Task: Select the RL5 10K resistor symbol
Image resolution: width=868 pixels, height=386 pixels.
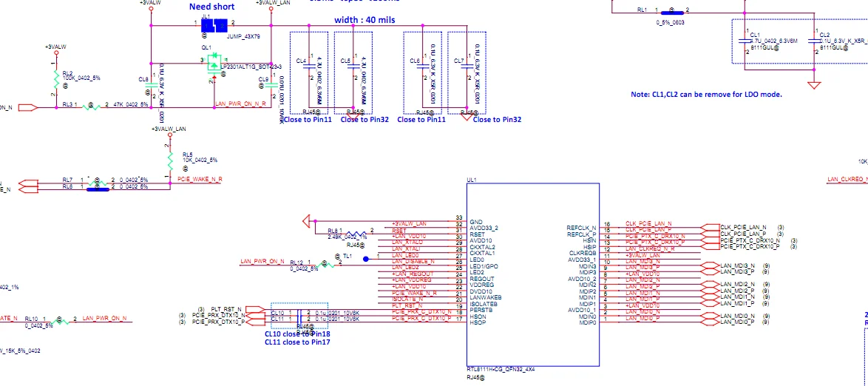Action: click(x=171, y=160)
